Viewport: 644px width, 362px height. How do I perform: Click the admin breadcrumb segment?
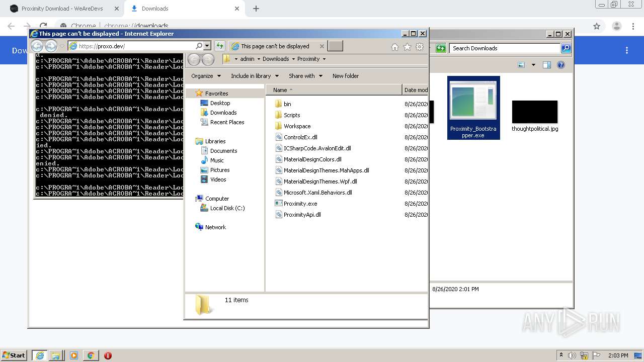tap(247, 59)
